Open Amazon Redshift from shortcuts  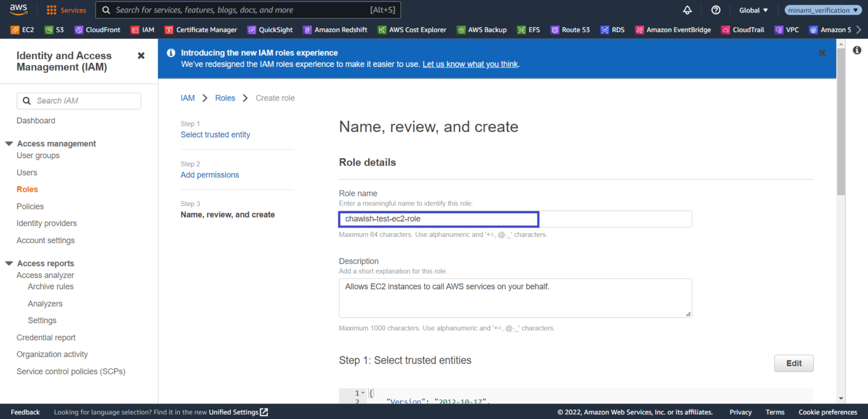pyautogui.click(x=335, y=29)
